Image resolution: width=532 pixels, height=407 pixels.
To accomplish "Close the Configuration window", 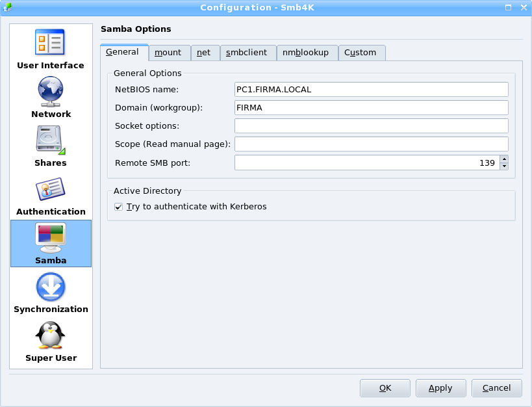I will (x=524, y=7).
